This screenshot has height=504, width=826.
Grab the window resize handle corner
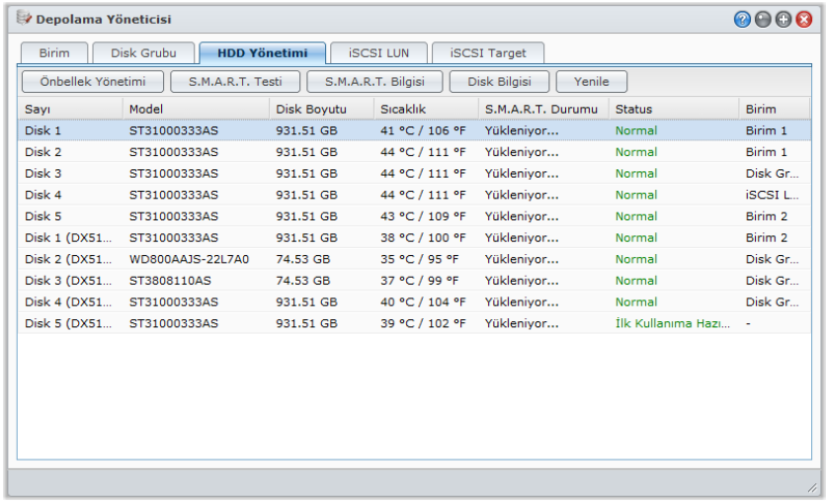coord(811,486)
